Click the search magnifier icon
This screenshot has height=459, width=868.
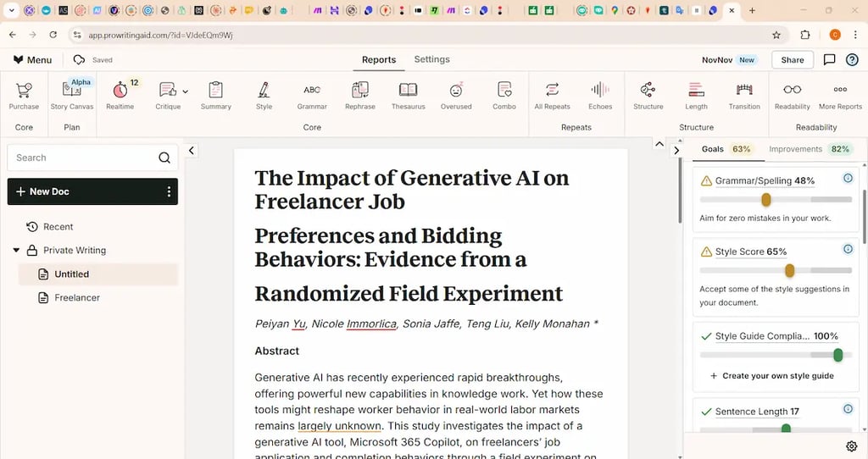[x=164, y=158]
